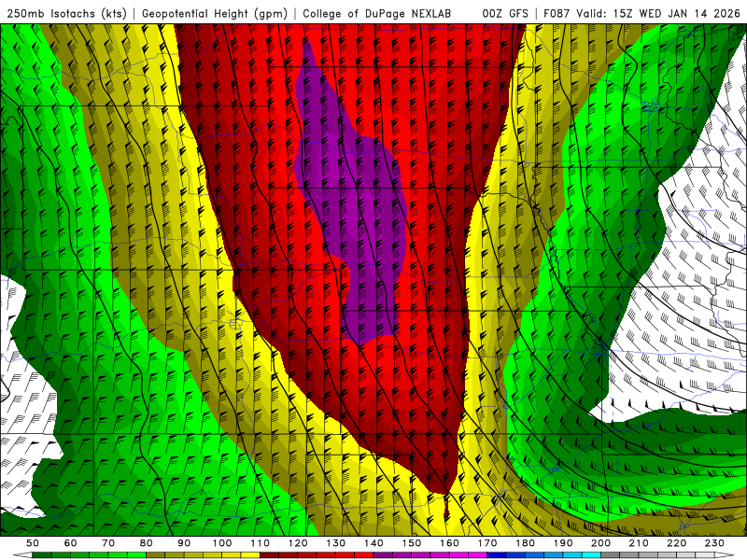Click the 170 value on the color scale
The image size is (747, 560).
(x=487, y=543)
